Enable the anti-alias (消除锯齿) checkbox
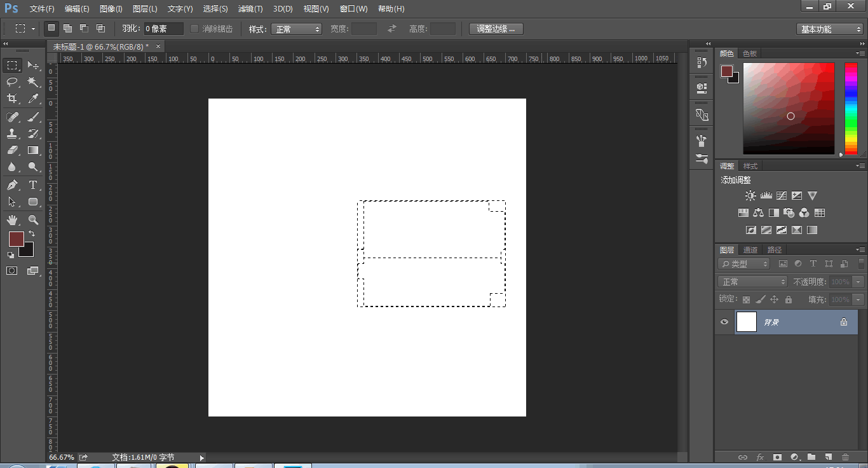 click(194, 29)
